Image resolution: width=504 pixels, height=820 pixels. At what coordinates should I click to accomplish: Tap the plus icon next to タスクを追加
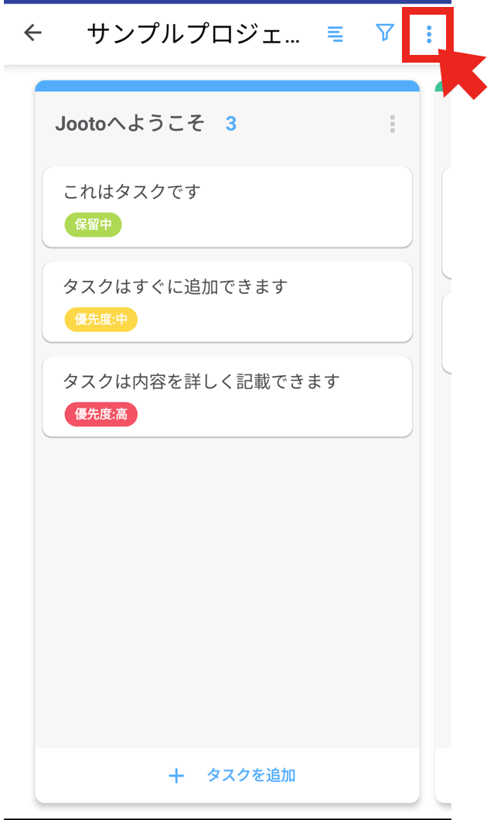[x=177, y=775]
